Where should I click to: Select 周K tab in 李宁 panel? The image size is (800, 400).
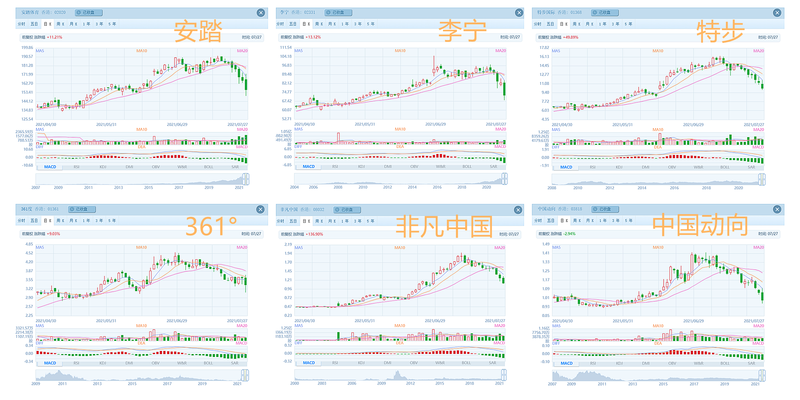(x=318, y=23)
